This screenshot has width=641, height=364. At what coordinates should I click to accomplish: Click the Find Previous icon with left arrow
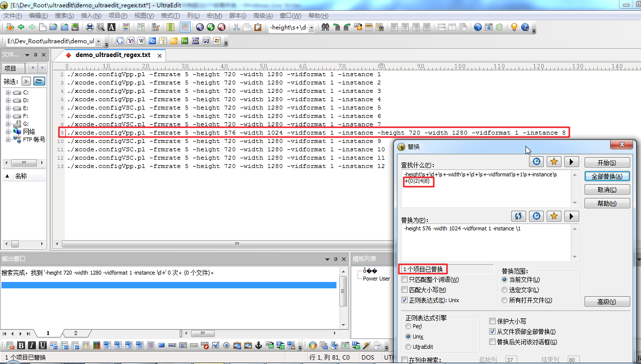click(336, 27)
